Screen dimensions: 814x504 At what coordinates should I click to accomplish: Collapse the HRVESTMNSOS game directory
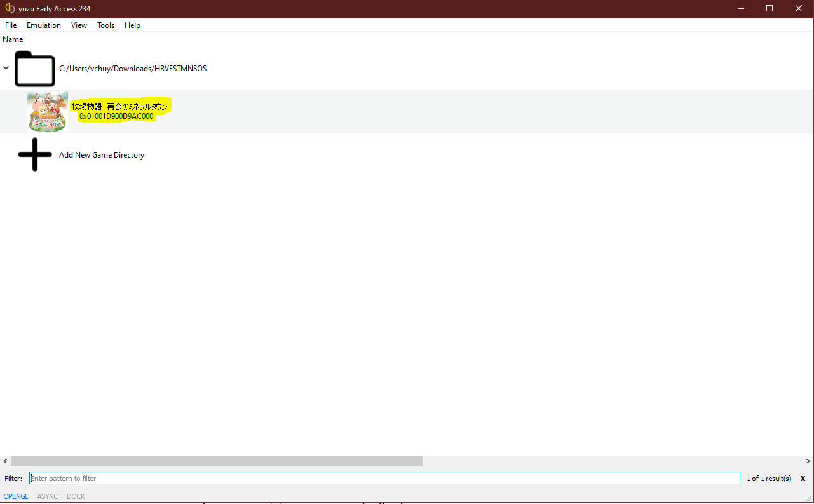point(6,68)
